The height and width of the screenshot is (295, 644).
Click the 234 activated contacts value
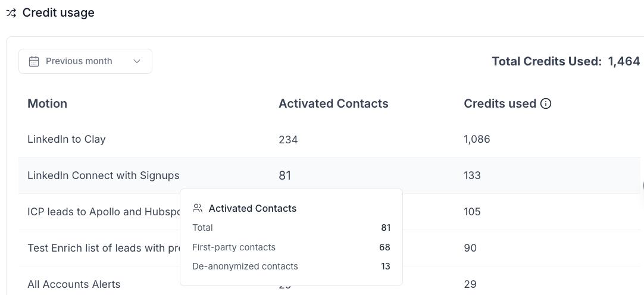288,140
